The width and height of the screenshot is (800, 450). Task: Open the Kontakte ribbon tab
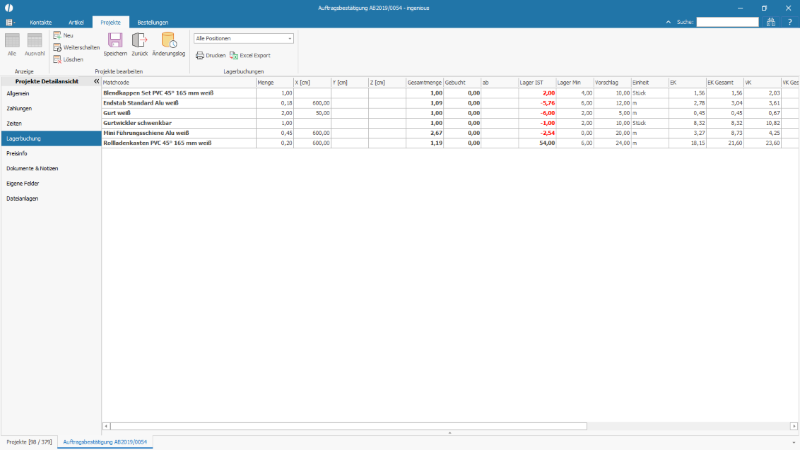tap(41, 22)
